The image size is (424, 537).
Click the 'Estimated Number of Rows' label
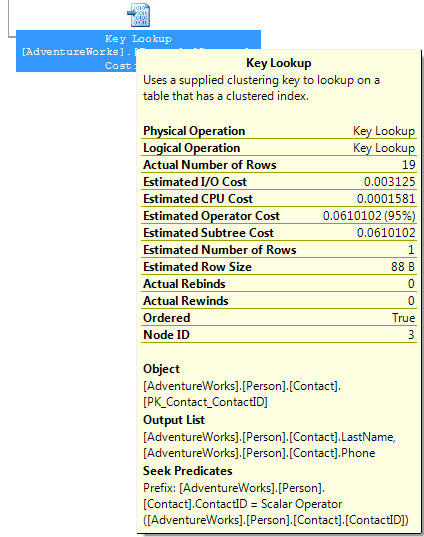(x=220, y=250)
